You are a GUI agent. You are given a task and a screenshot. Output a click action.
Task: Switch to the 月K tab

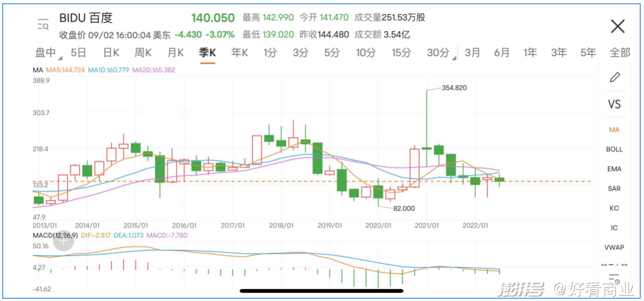pyautogui.click(x=175, y=52)
